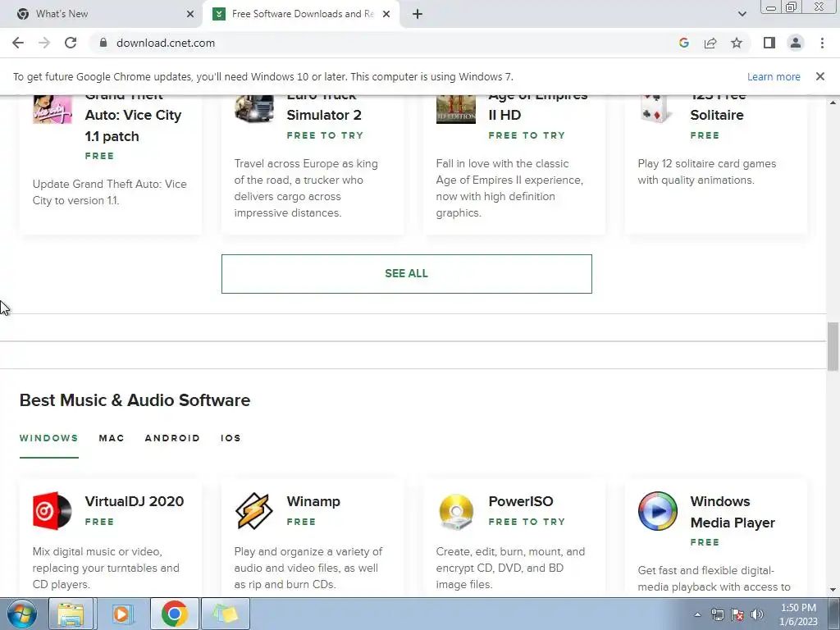This screenshot has height=630, width=840.
Task: Click text 'Play 12 solitaire card games'
Action: [706, 163]
